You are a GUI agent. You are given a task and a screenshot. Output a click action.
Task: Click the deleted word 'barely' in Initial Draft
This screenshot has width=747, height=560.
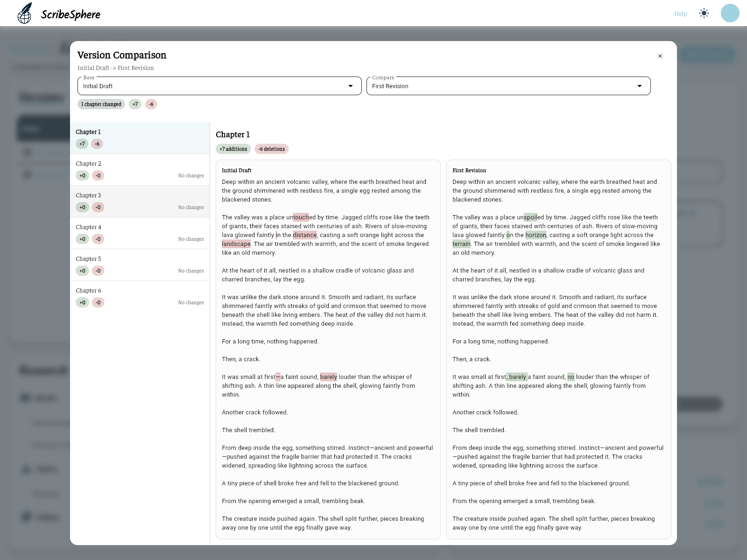[329, 377]
